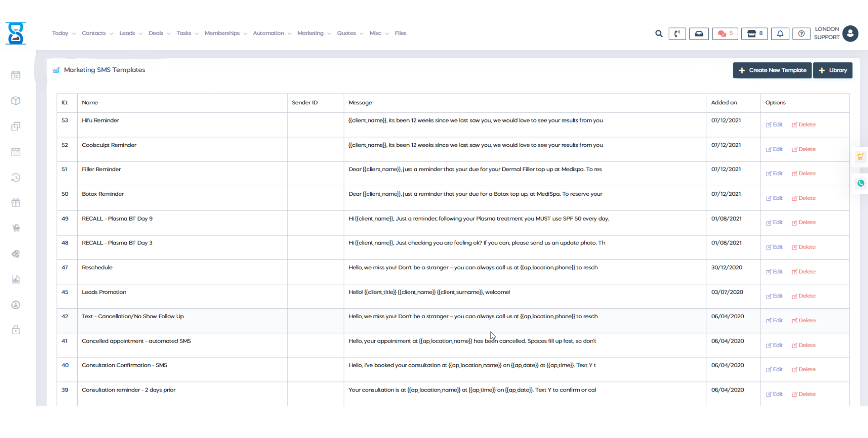
Task: Open the reports chart icon in the sidebar
Action: pos(15,279)
